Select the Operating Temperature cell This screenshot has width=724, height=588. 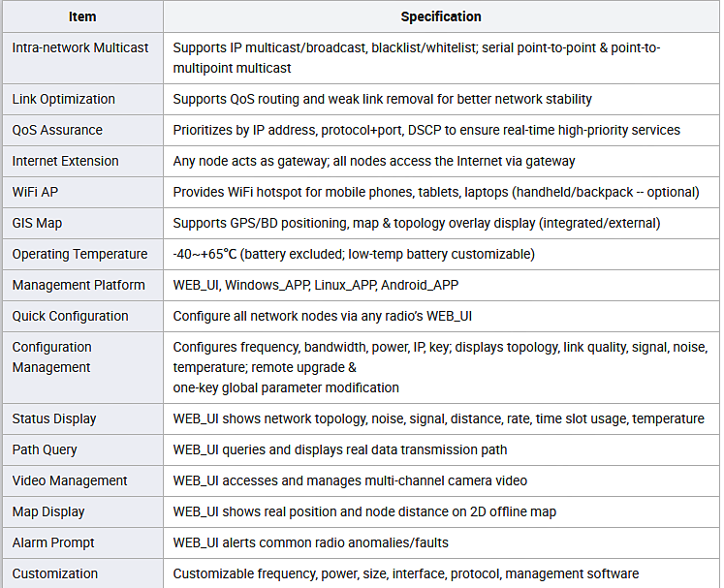pyautogui.click(x=82, y=255)
